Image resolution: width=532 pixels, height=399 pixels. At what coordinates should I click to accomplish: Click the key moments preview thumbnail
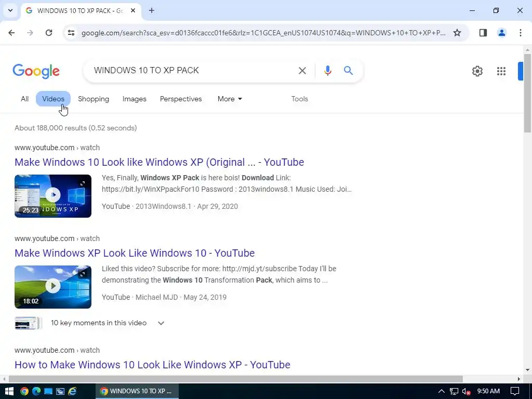[28, 323]
